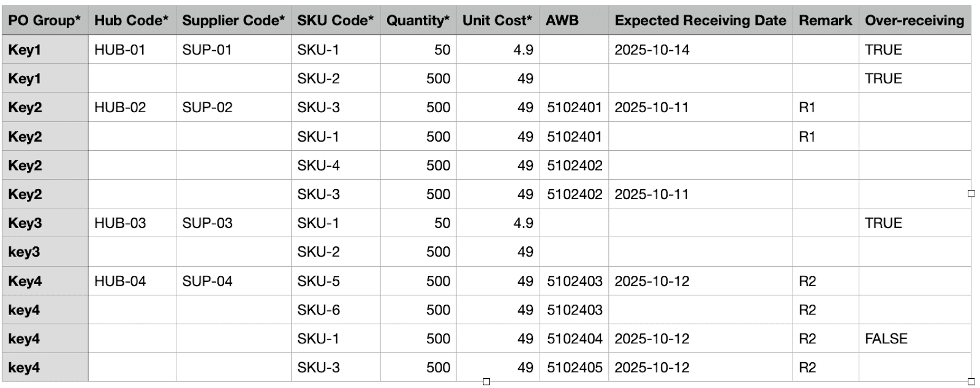Click the table's bottom-right corner resize handle
The height and width of the screenshot is (388, 980).
click(x=971, y=381)
